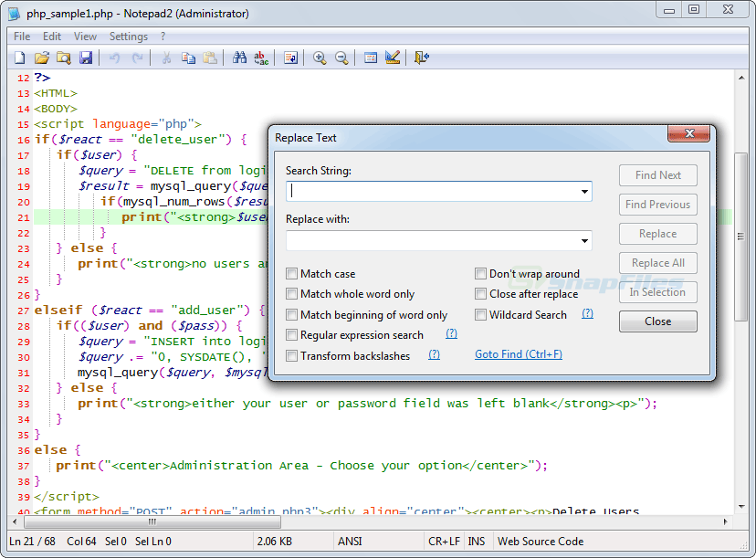Enable Regular expression search checkbox
This screenshot has width=756, height=558.
(x=291, y=334)
